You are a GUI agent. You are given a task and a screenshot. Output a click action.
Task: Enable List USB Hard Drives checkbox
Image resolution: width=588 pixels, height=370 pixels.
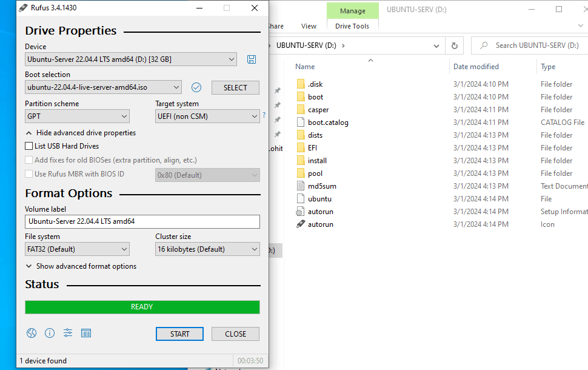point(29,146)
